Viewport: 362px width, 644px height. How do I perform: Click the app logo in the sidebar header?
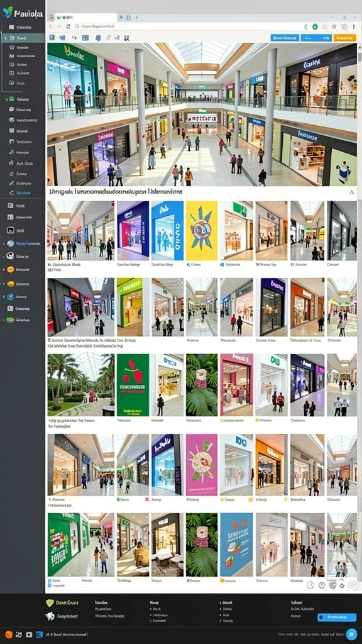coord(8,13)
